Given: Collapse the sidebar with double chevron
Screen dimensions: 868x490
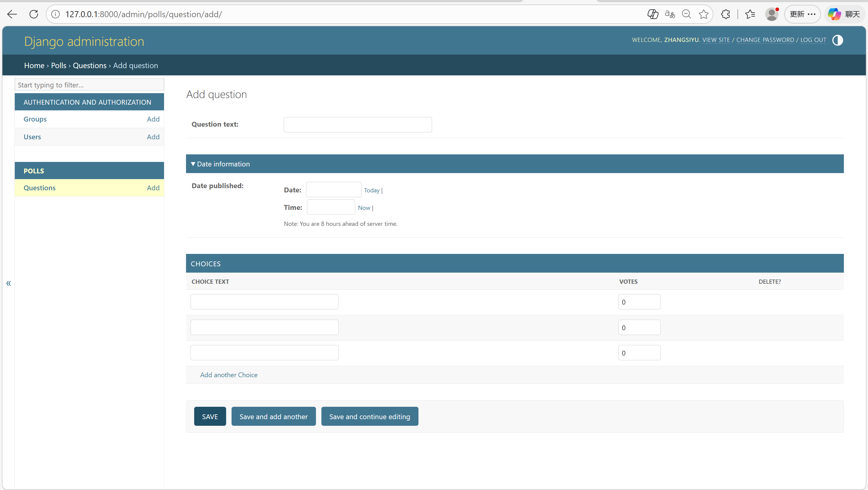Looking at the screenshot, I should (x=8, y=283).
